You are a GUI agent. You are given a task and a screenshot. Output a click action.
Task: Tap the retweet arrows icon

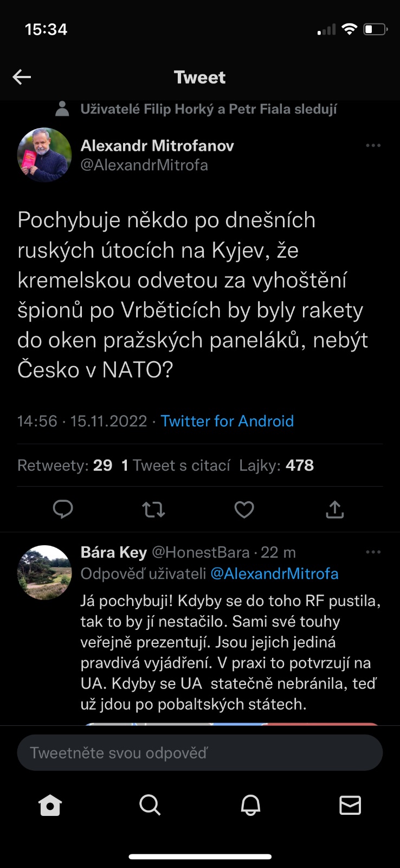153,509
